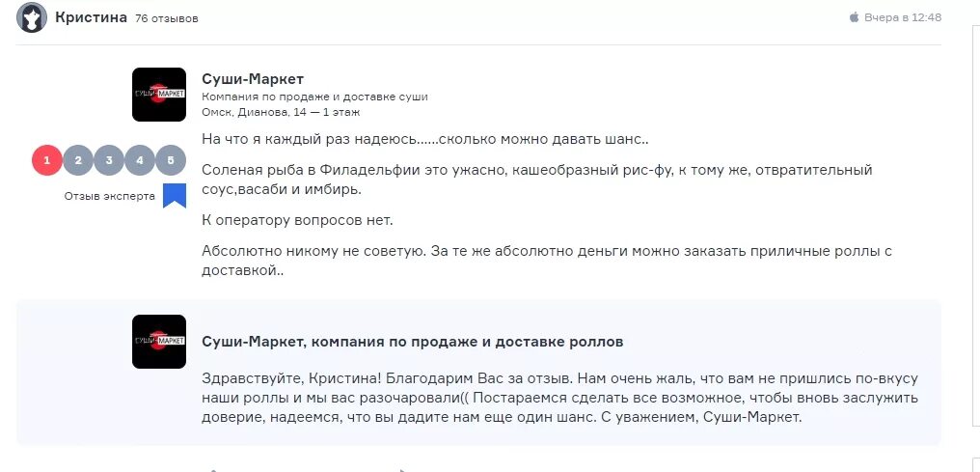This screenshot has width=980, height=472.
Task: Open the Суши-Маркет company title
Action: [253, 79]
